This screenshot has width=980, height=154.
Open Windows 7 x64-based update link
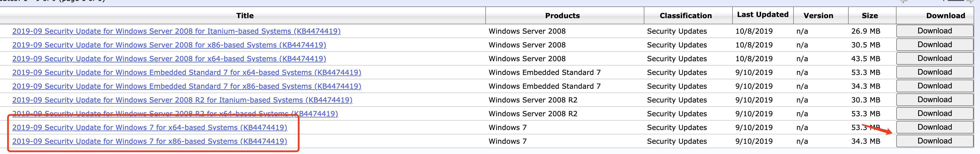[149, 127]
